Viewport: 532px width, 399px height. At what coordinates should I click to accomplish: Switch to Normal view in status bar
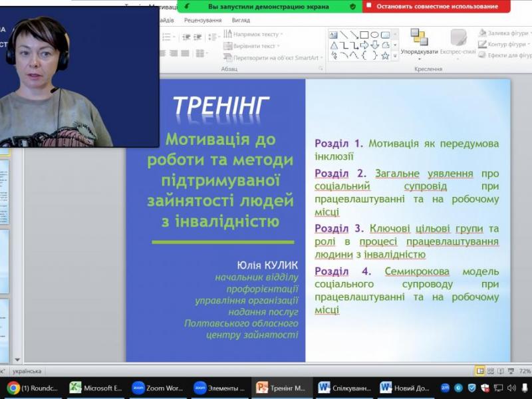click(480, 371)
